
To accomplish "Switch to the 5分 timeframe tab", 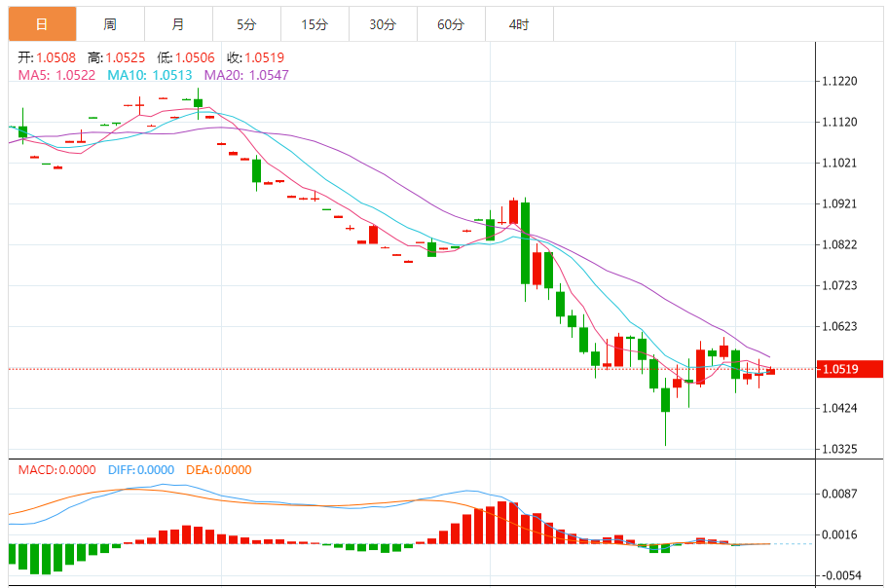I will click(247, 24).
